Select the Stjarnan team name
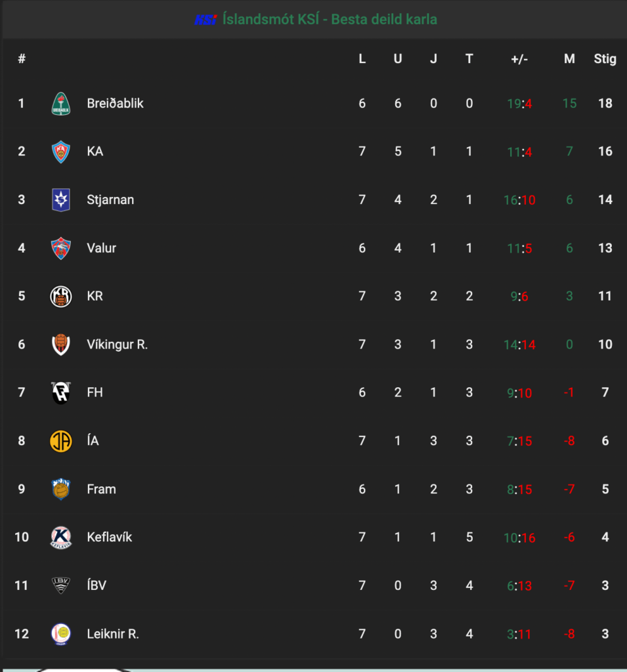Image resolution: width=627 pixels, height=672 pixels. click(x=110, y=199)
